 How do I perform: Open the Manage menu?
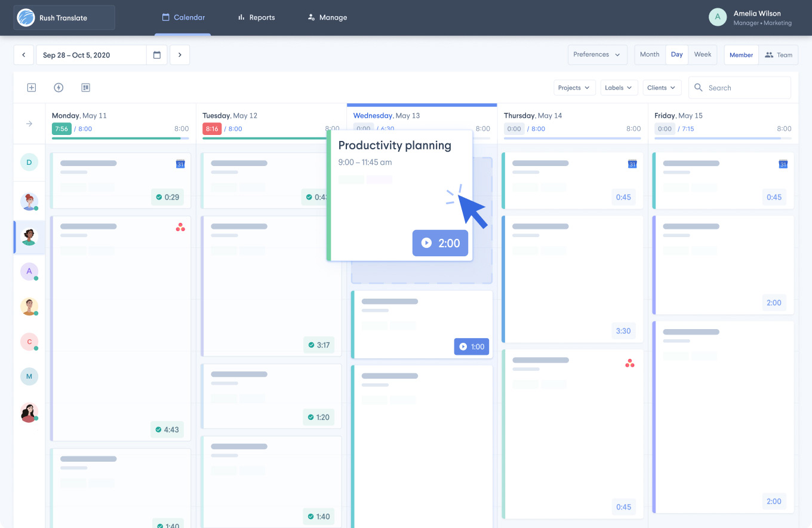point(327,17)
